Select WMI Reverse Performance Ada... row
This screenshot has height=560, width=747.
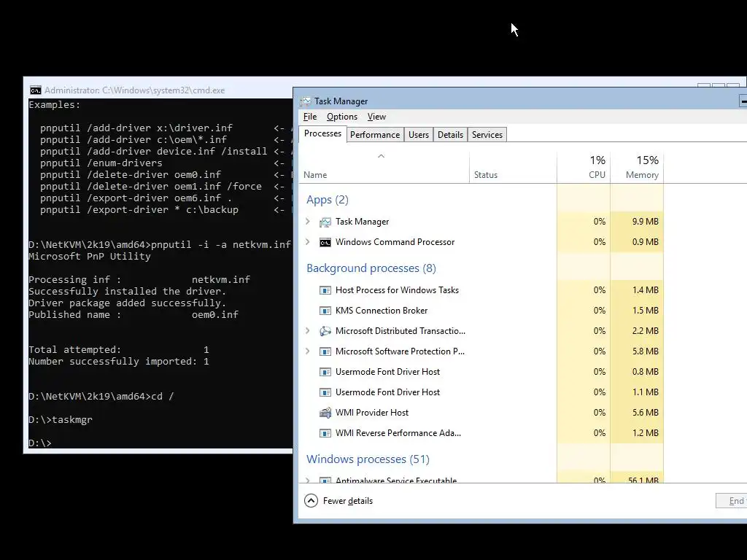(481, 433)
